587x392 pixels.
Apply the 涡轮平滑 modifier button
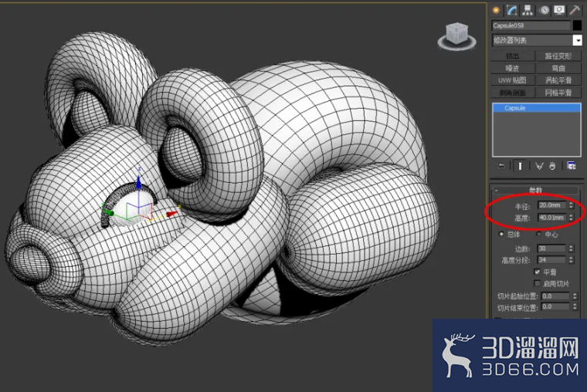[558, 80]
